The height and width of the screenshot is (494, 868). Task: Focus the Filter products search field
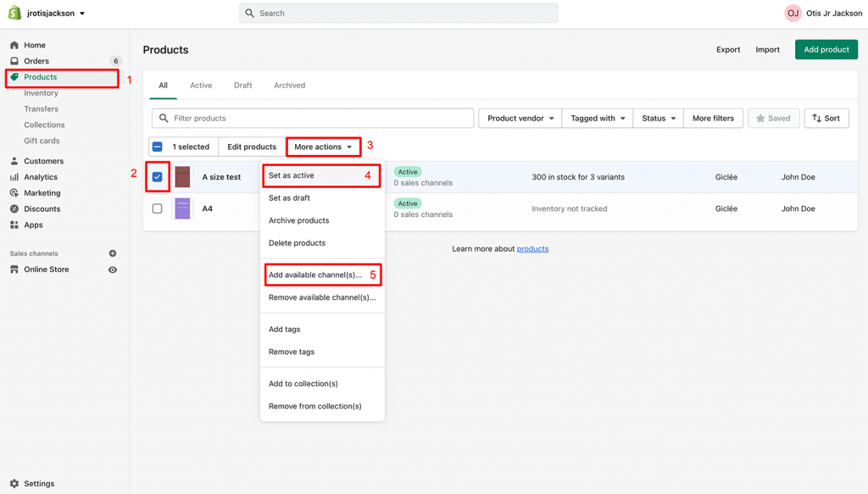(x=313, y=119)
